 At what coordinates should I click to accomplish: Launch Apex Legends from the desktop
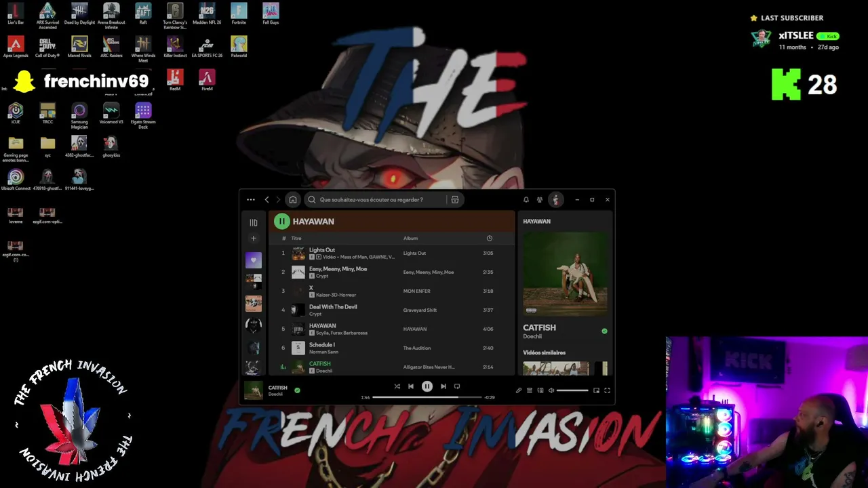coord(16,47)
